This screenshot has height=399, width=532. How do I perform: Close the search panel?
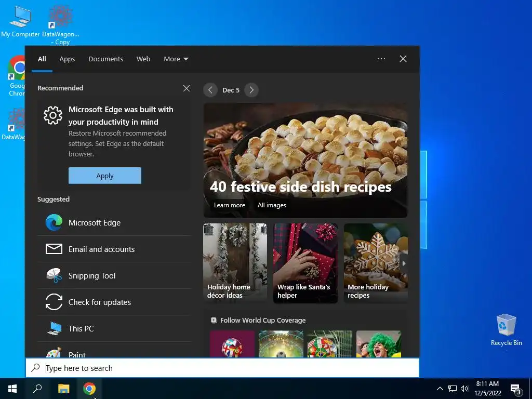pos(403,59)
